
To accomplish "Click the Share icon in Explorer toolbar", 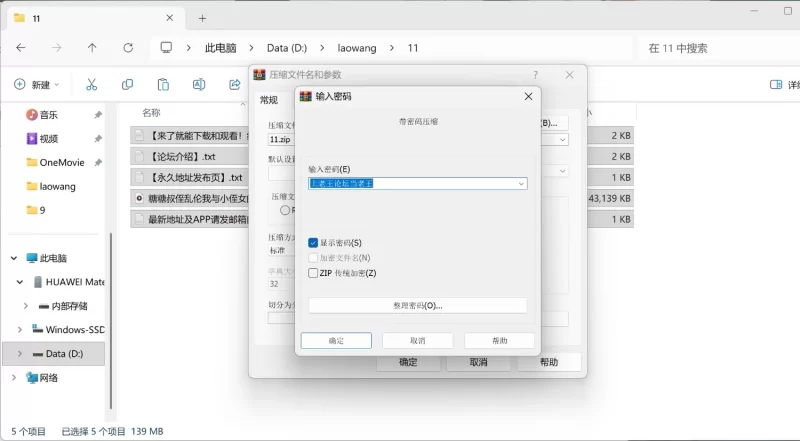I will 234,85.
